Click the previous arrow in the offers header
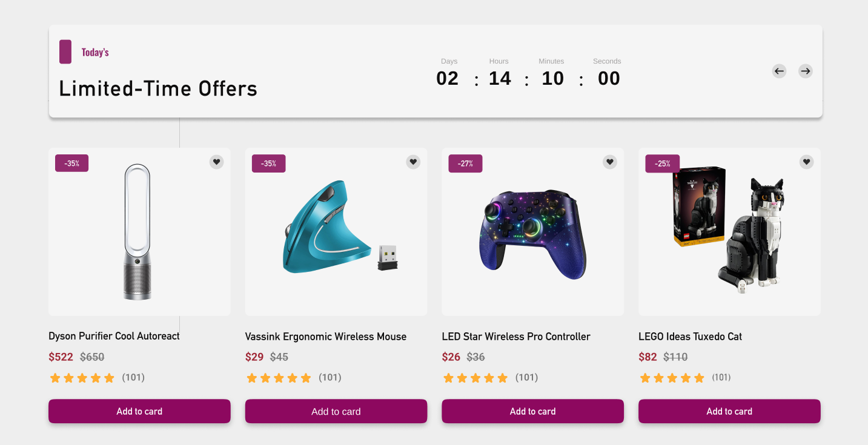868x445 pixels. click(779, 71)
